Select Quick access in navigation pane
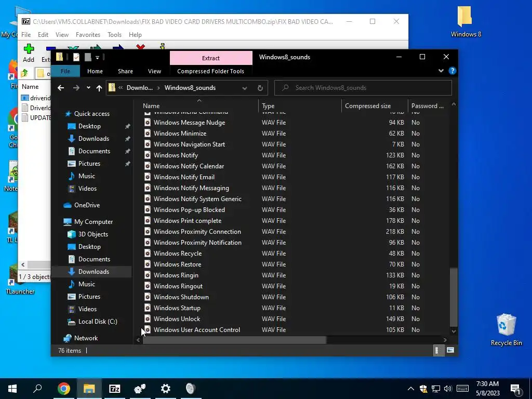The image size is (532, 399). point(91,114)
